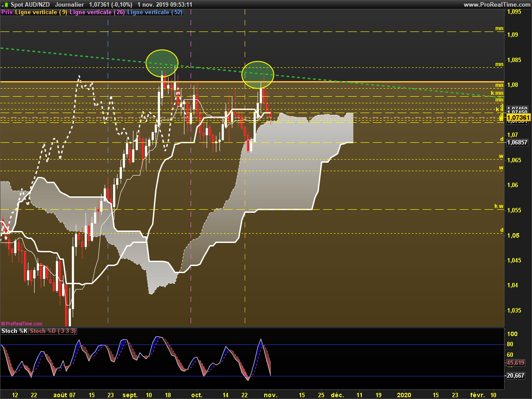Select the Spot AUD/NZD instrument title
Image resolution: width=532 pixels, height=399 pixels.
(30, 4)
